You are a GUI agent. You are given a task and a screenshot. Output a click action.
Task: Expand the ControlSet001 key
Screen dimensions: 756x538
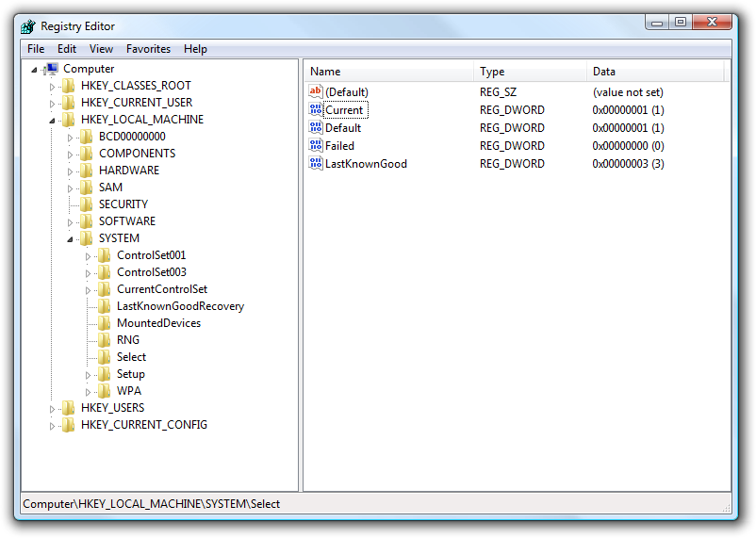coord(89,256)
